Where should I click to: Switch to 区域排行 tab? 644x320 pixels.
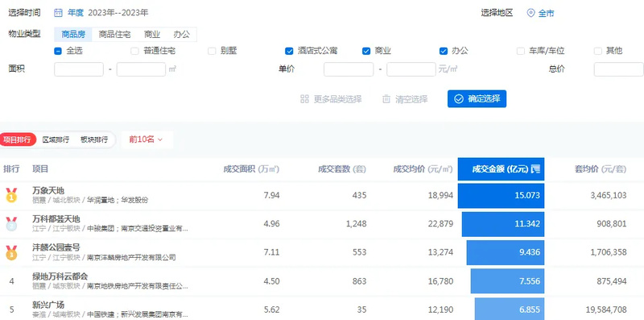(x=56, y=139)
